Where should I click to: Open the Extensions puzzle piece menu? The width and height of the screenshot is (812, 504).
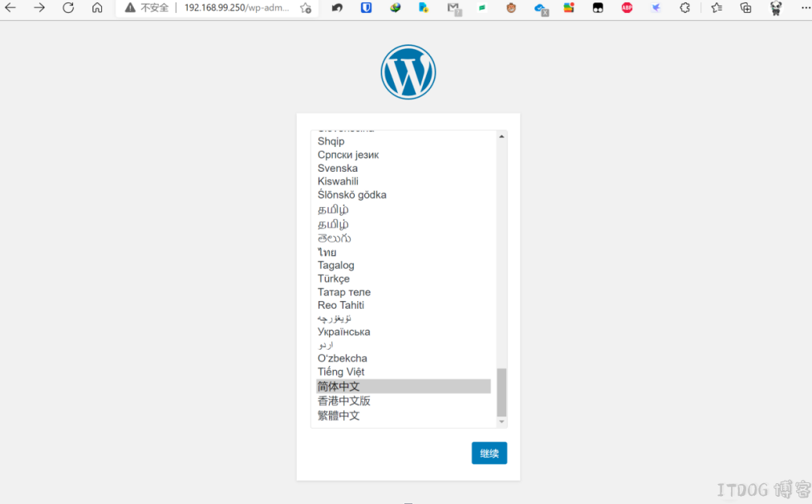(x=685, y=8)
